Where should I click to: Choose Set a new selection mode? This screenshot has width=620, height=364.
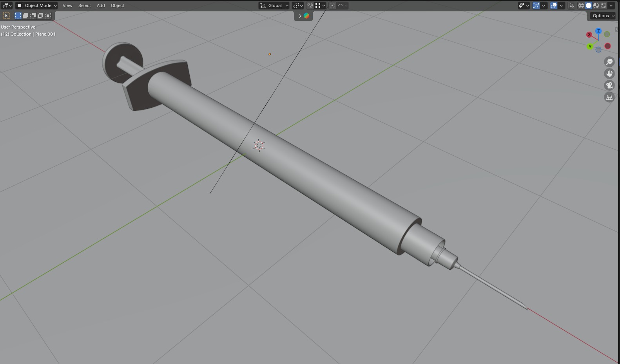click(18, 16)
